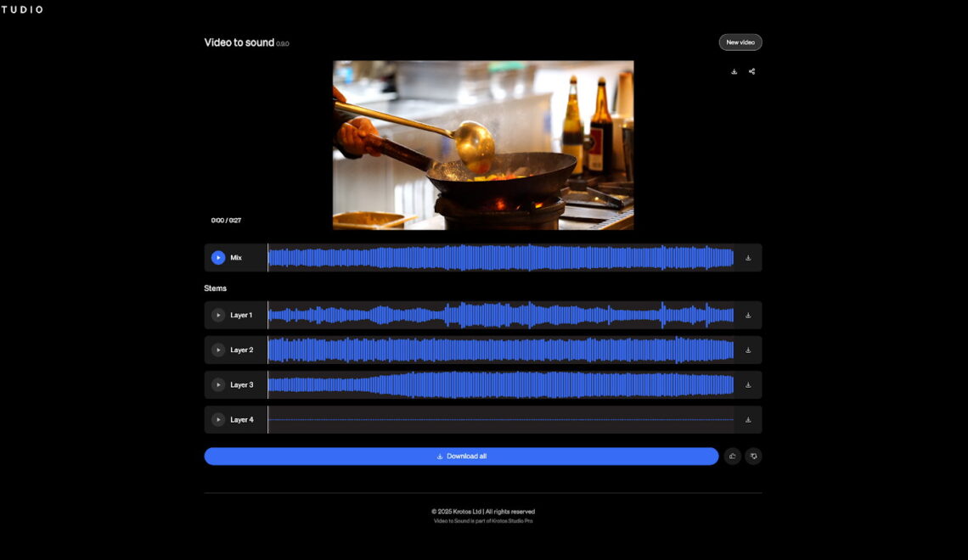Download the Layer 1 stem
Image resolution: width=968 pixels, height=560 pixels.
(x=748, y=315)
